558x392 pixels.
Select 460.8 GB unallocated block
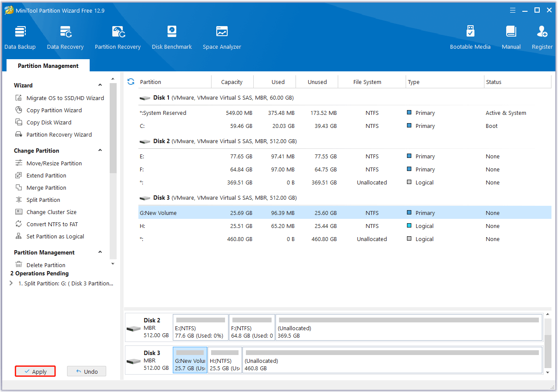(392, 360)
